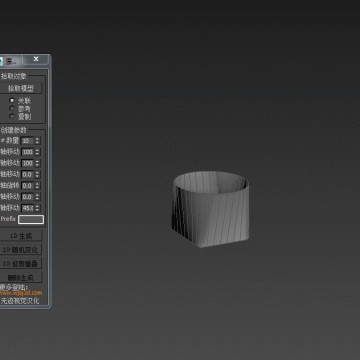Screen dimensions: 360x360
Task: Click the 2D 随机变化 button
Action: [x=21, y=250]
